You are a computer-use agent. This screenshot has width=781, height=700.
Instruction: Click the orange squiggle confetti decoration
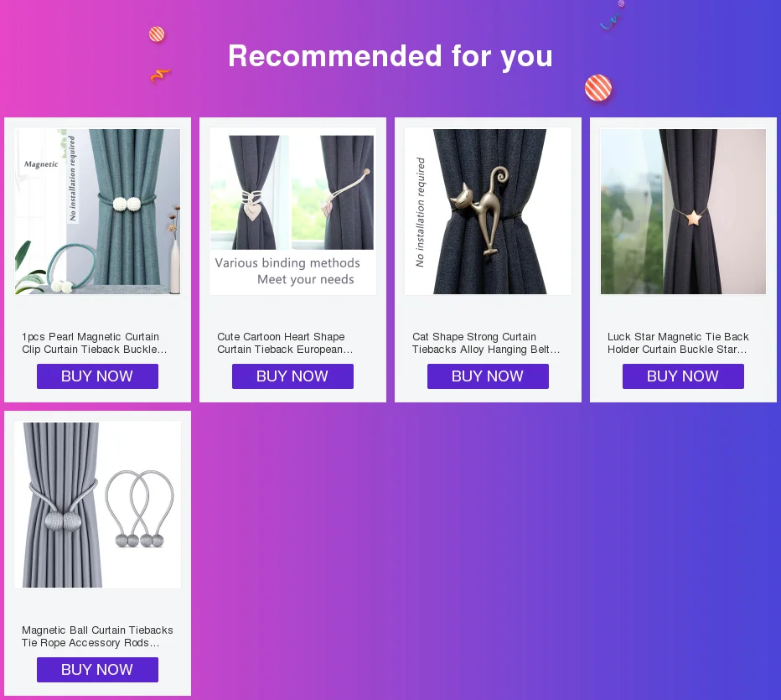[160, 75]
